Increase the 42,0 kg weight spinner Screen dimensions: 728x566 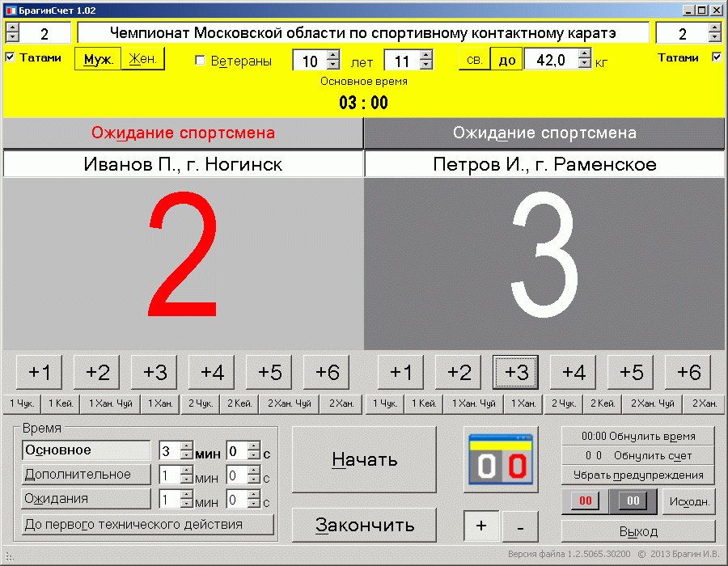585,54
